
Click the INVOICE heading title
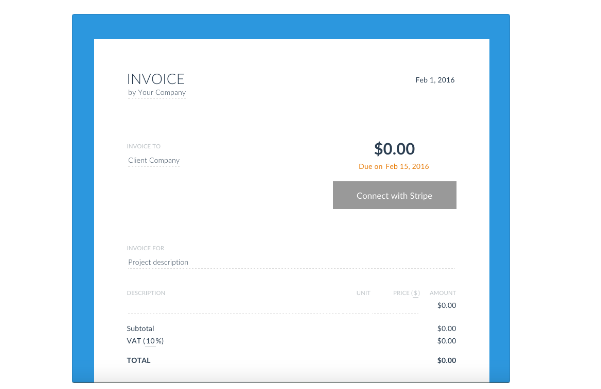point(156,79)
